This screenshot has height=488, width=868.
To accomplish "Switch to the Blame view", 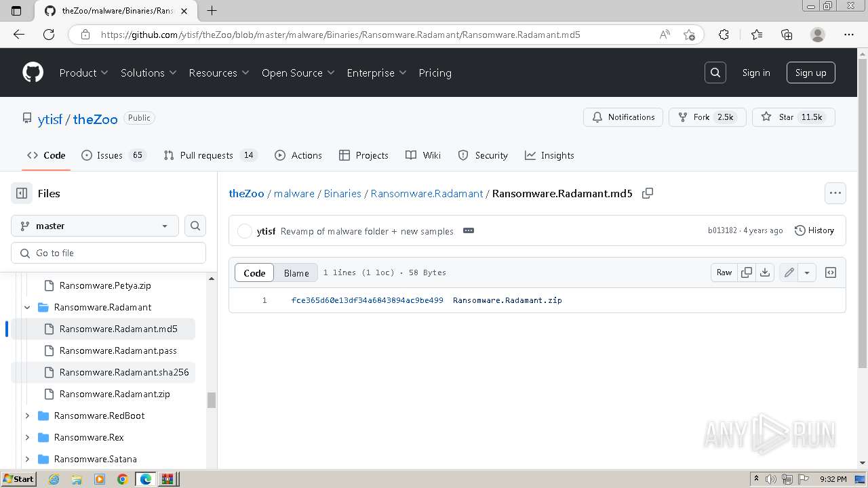I will 296,272.
